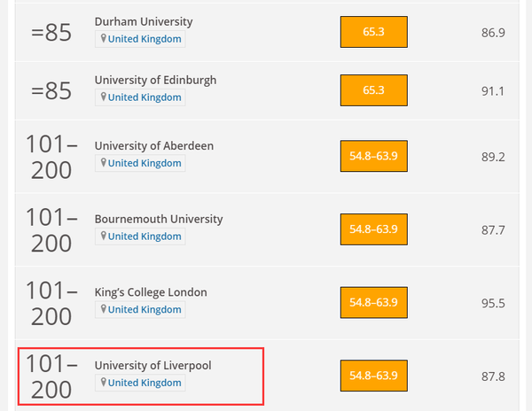The image size is (532, 411).
Task: Click the location pin icon under Durham University
Action: (x=104, y=38)
